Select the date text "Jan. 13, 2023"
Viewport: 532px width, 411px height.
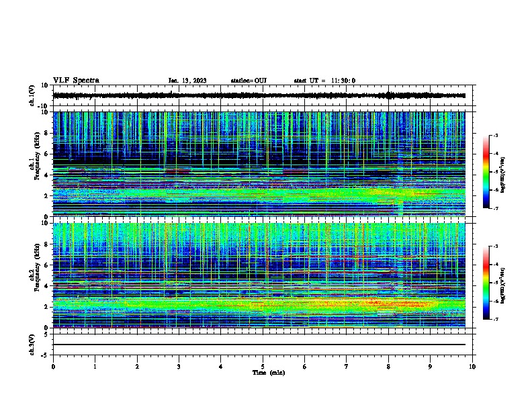coord(187,81)
